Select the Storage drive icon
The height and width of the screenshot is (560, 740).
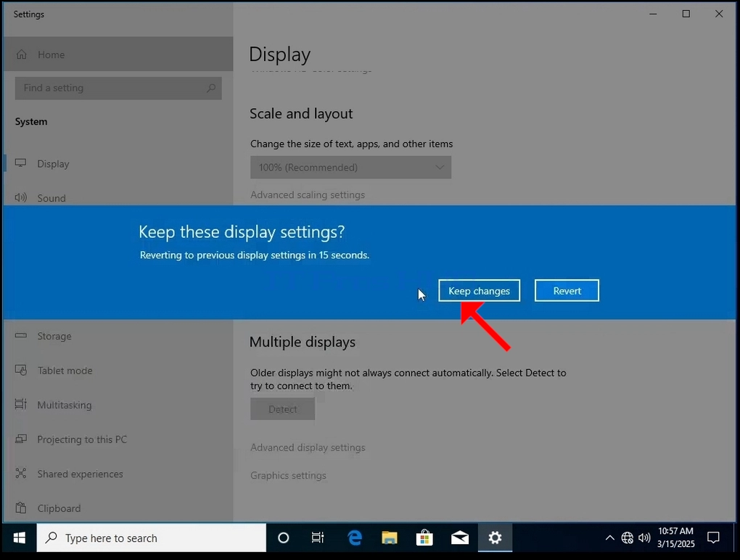(21, 336)
